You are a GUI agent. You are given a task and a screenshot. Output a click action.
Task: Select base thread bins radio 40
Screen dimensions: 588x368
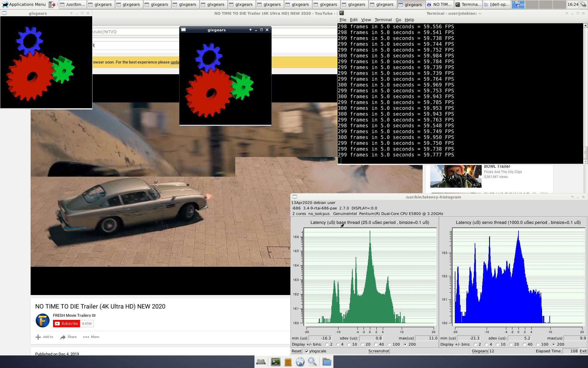pos(376,344)
